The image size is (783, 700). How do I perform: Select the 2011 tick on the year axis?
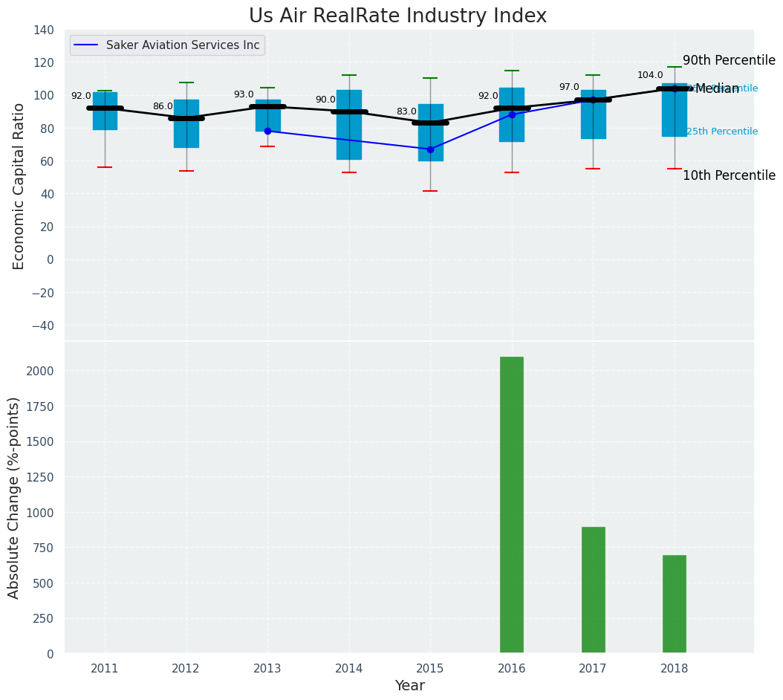pyautogui.click(x=105, y=669)
